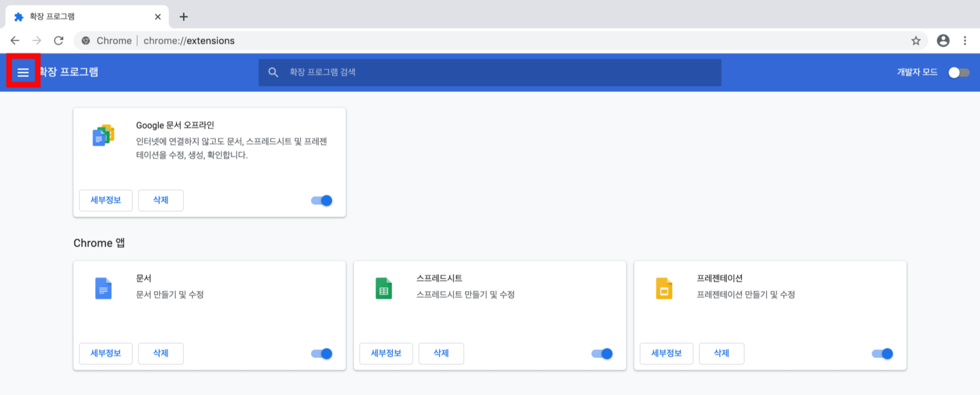
Task: Click the 스프레드시트 app icon
Action: pyautogui.click(x=384, y=288)
